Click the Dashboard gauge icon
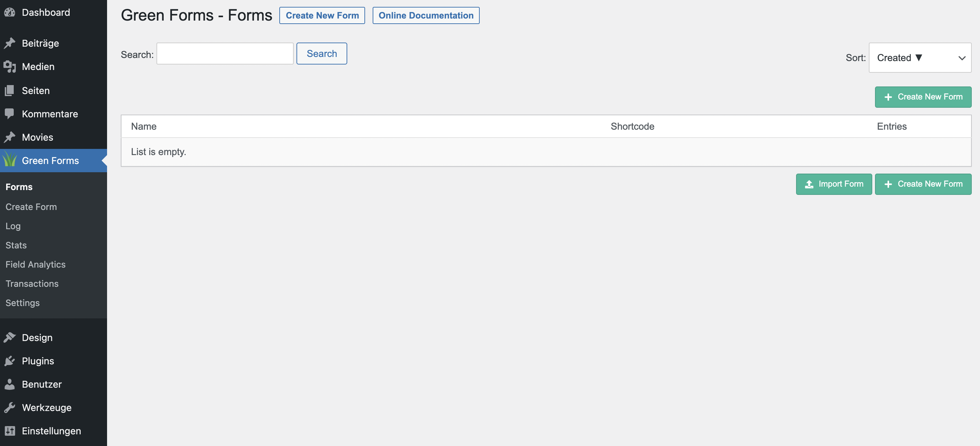 coord(10,12)
